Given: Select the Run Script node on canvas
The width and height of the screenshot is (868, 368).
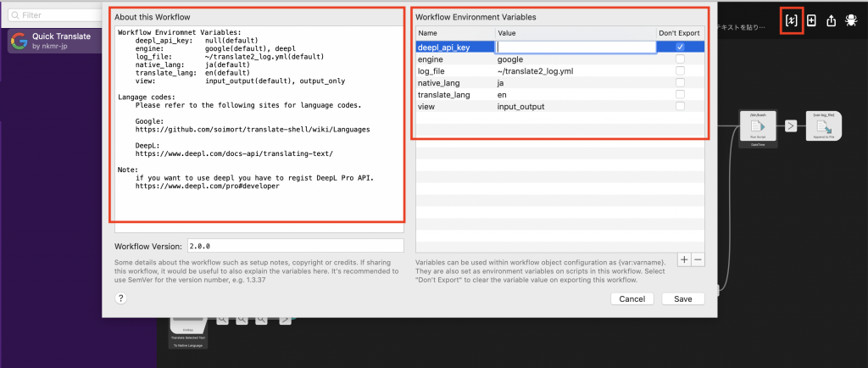Looking at the screenshot, I should click(752, 126).
